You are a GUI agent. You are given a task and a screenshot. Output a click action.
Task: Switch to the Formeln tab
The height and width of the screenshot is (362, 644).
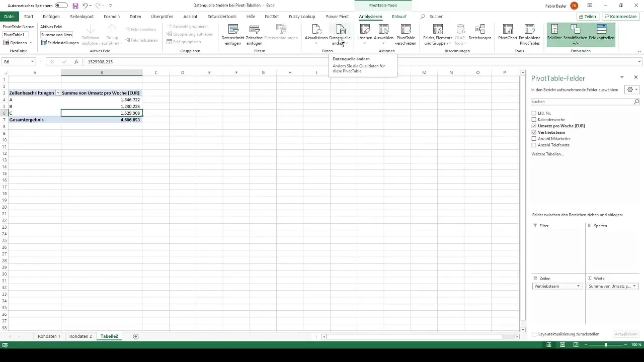(x=112, y=17)
